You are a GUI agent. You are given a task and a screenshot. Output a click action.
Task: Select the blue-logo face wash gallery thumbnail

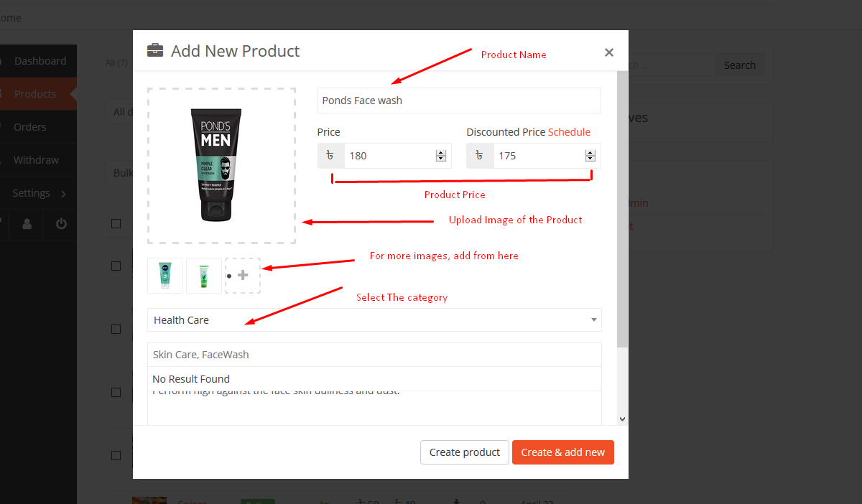(x=165, y=276)
